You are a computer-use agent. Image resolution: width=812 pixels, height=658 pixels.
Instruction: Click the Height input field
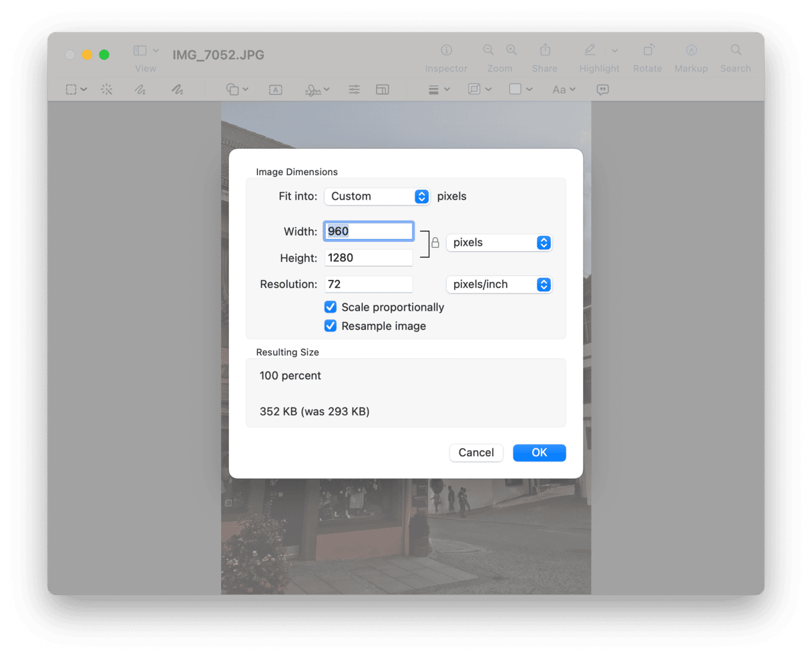point(369,258)
